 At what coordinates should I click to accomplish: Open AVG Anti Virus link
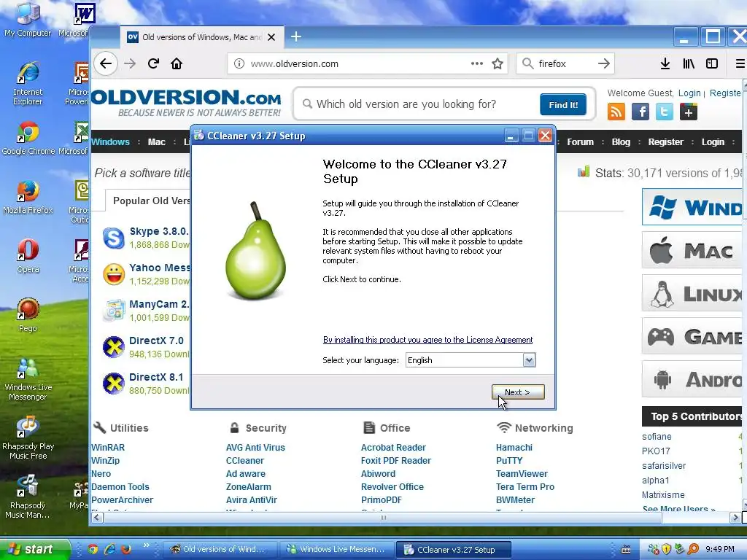pyautogui.click(x=255, y=448)
